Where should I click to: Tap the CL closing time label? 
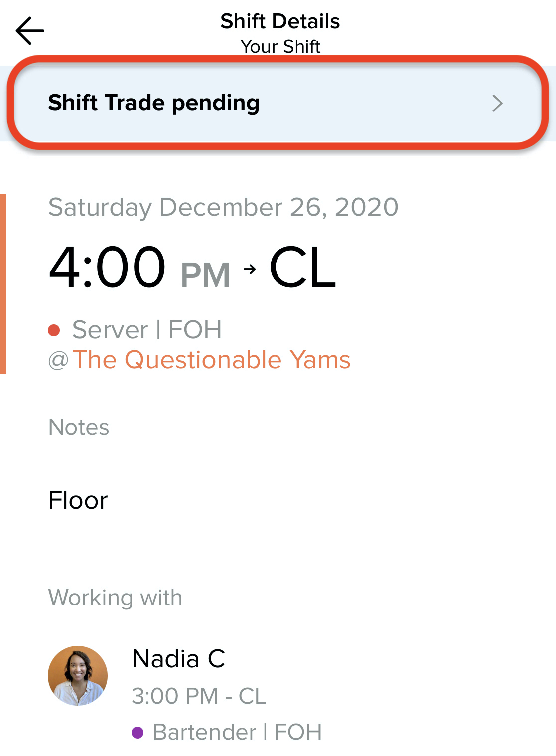click(303, 268)
